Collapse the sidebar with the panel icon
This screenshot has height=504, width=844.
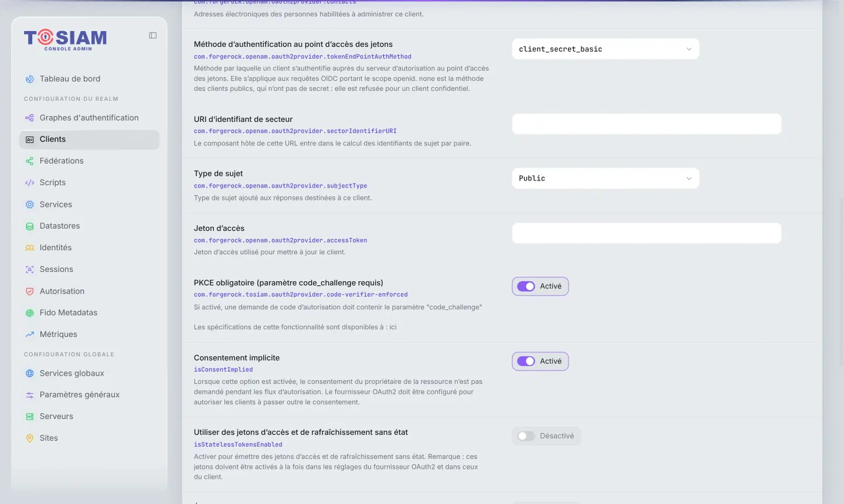153,36
